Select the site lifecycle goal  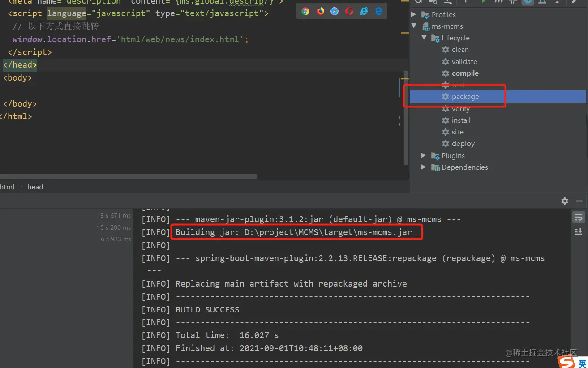pyautogui.click(x=453, y=132)
